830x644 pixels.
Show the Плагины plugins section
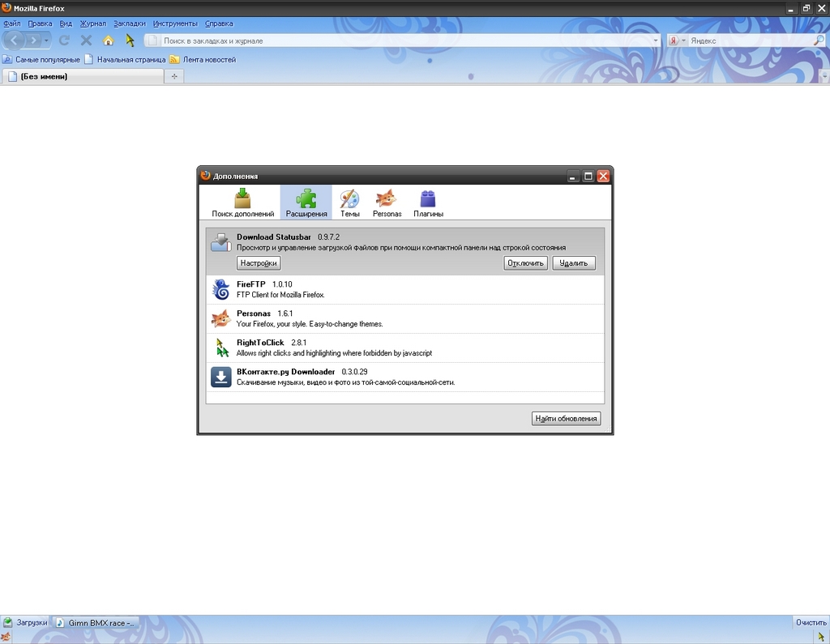point(428,203)
